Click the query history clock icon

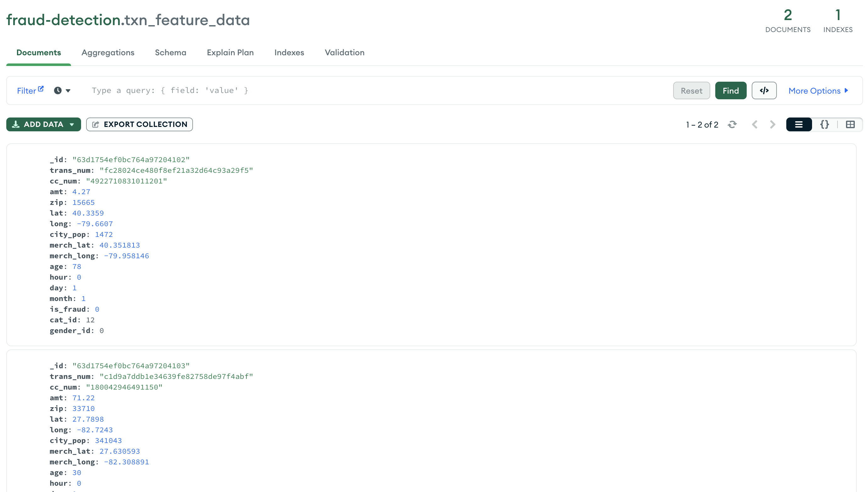click(x=58, y=90)
